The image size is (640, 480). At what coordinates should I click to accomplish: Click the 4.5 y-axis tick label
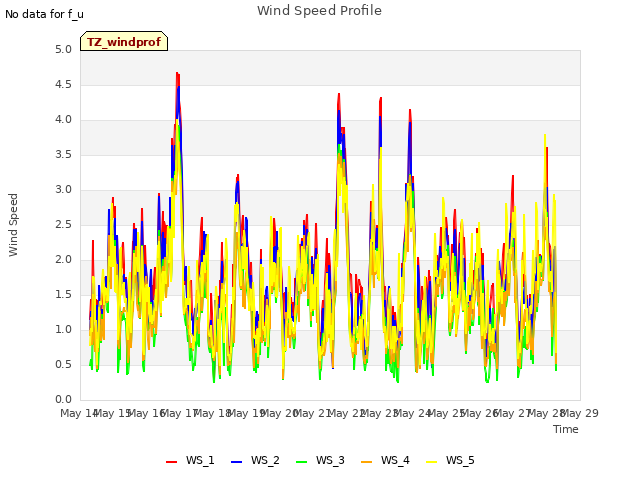(x=63, y=85)
